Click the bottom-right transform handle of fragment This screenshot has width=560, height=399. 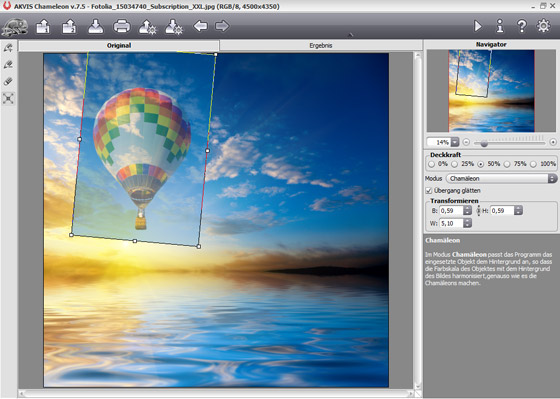click(199, 246)
